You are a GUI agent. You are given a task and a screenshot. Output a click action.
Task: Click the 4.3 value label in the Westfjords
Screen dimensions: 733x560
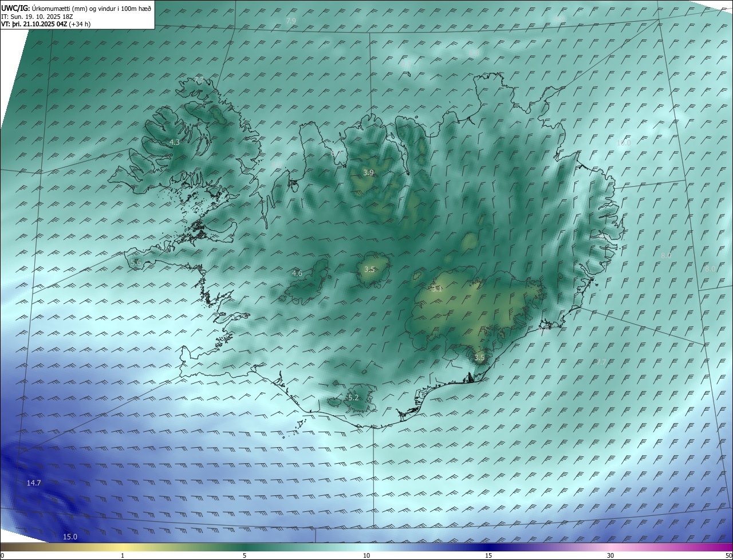tap(174, 142)
